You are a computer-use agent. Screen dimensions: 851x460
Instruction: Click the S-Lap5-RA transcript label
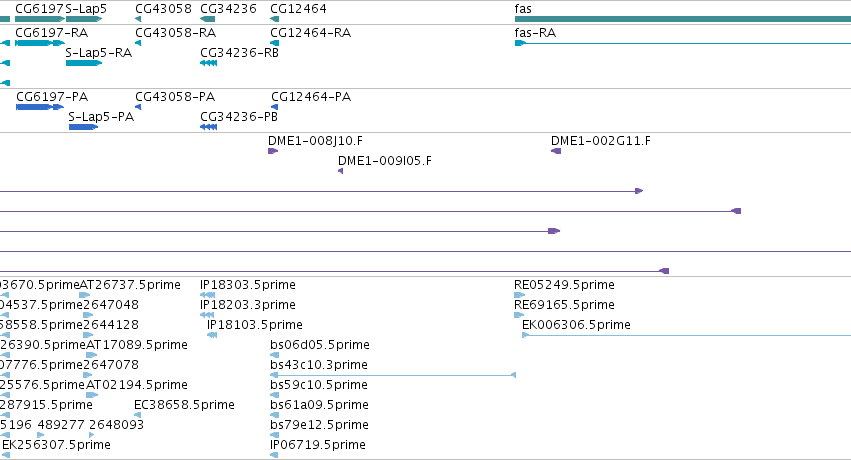pyautogui.click(x=98, y=53)
